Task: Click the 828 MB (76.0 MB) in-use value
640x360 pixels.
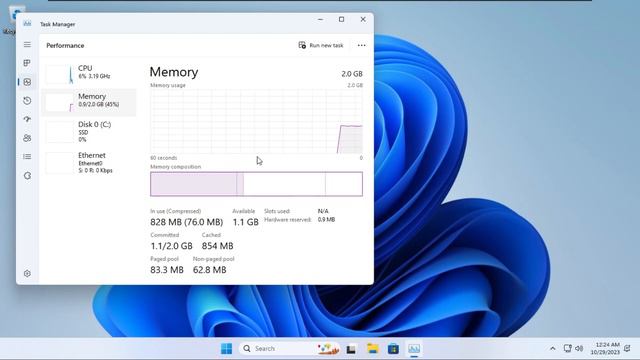Action: (x=187, y=222)
